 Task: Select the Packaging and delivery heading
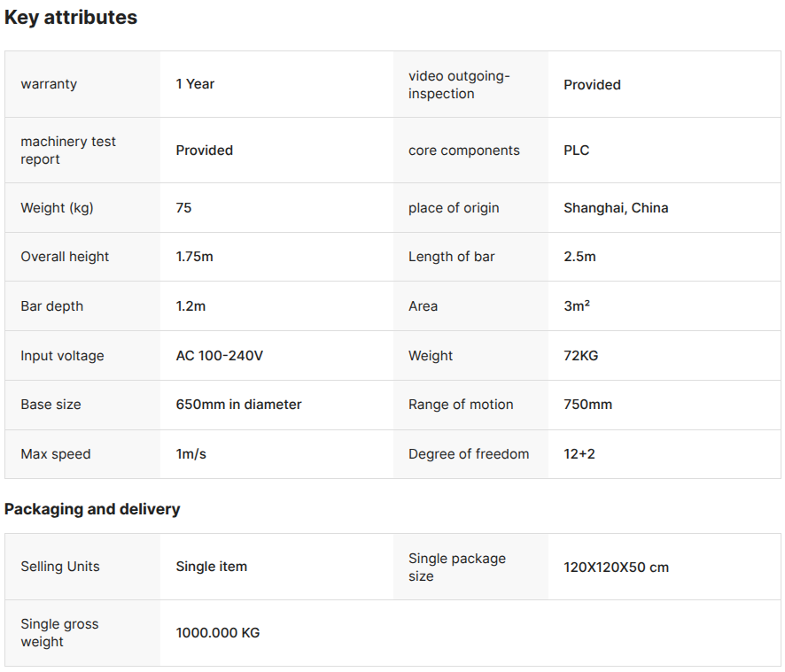click(x=92, y=509)
